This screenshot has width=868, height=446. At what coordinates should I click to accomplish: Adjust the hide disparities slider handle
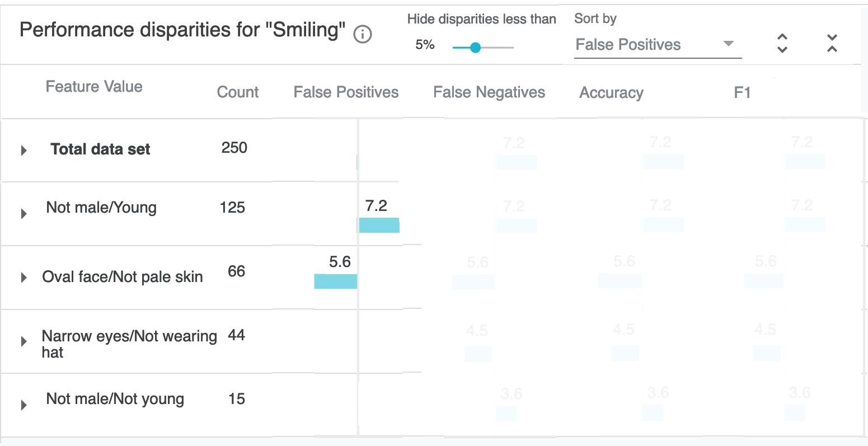475,48
